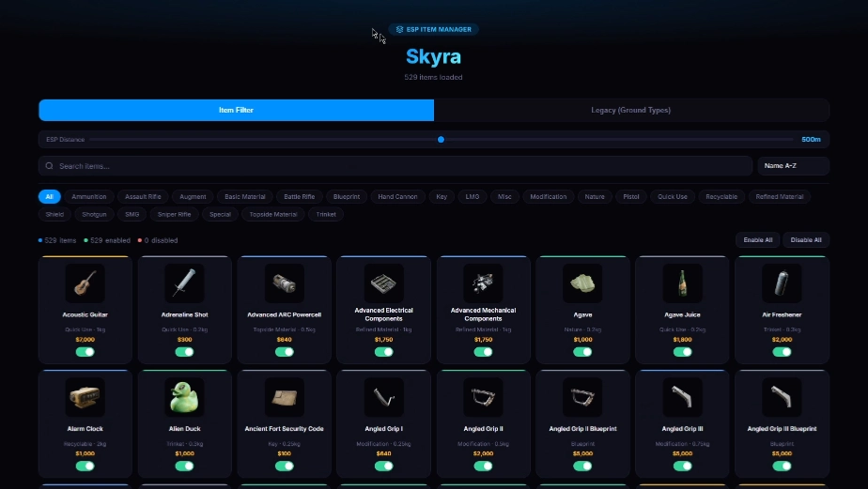The image size is (868, 489).
Task: Click the Disable All button
Action: click(806, 240)
